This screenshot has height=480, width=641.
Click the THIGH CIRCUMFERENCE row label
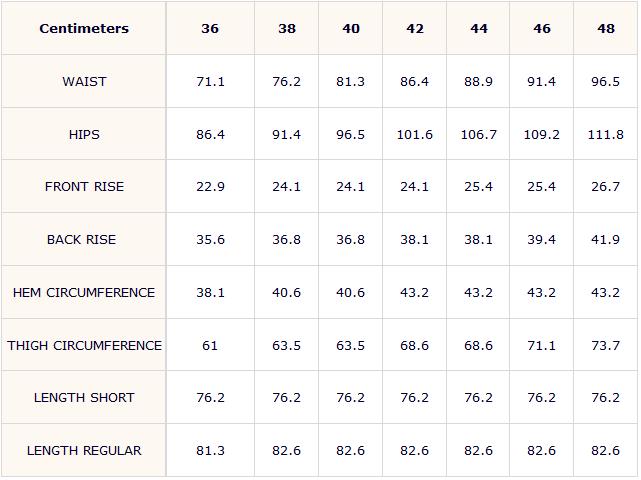point(84,345)
